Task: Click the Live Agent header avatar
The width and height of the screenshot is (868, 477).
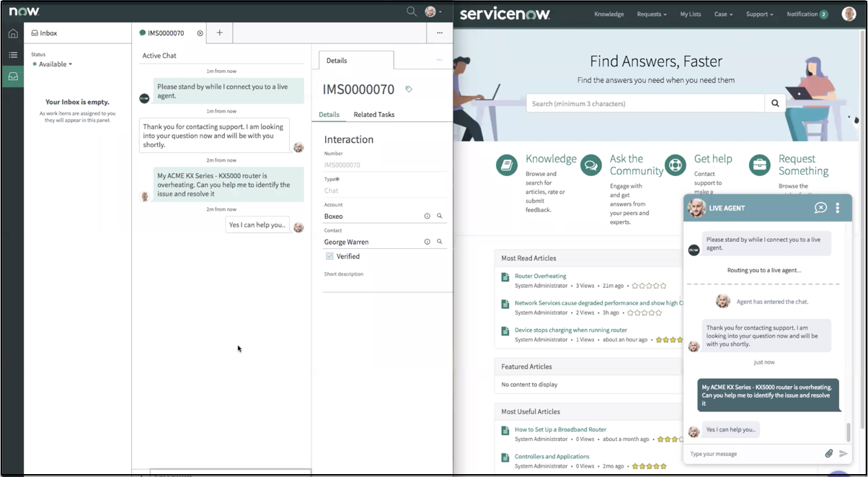Action: pyautogui.click(x=696, y=208)
